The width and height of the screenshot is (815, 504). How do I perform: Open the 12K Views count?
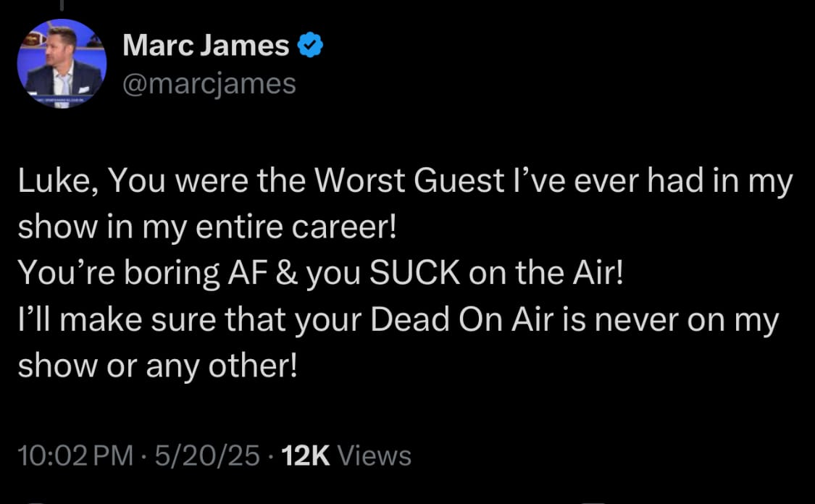pos(346,455)
